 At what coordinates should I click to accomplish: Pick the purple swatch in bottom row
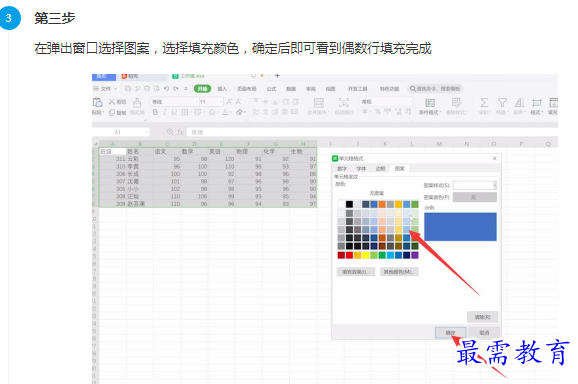[415, 255]
